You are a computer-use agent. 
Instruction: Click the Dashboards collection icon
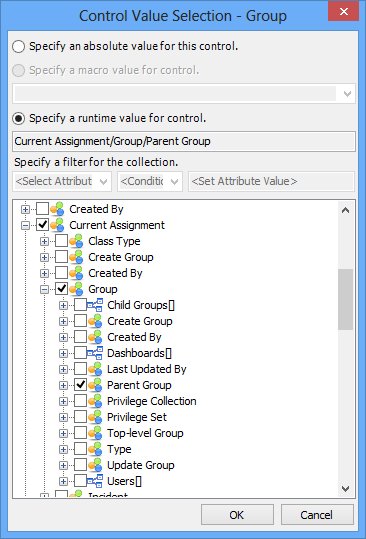point(95,353)
